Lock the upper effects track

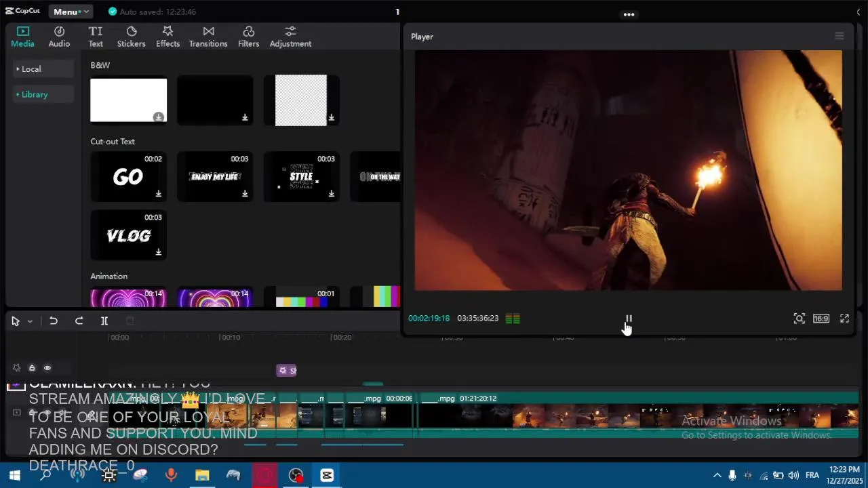pyautogui.click(x=32, y=368)
